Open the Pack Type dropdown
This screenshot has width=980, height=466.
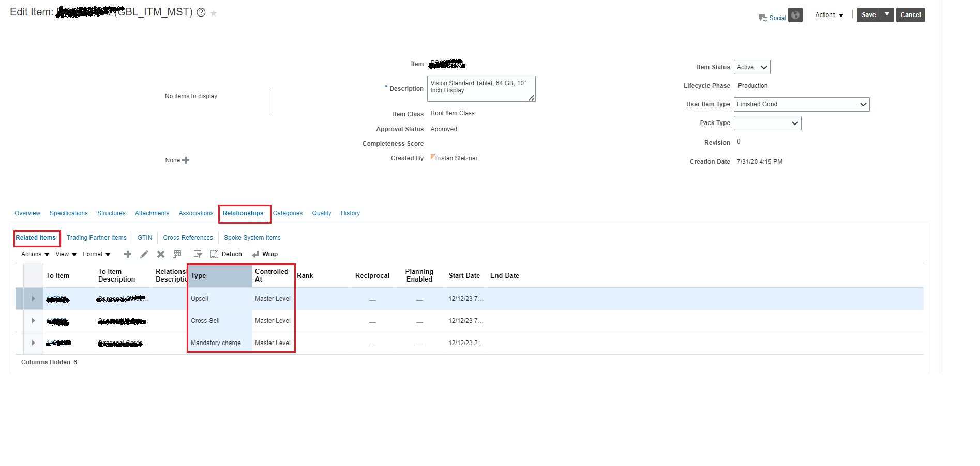(767, 123)
